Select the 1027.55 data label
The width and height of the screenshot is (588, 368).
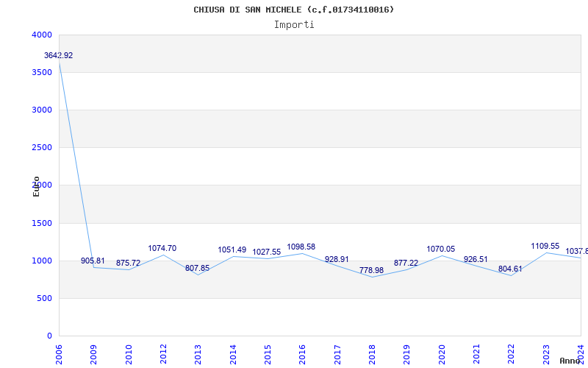[x=267, y=252]
